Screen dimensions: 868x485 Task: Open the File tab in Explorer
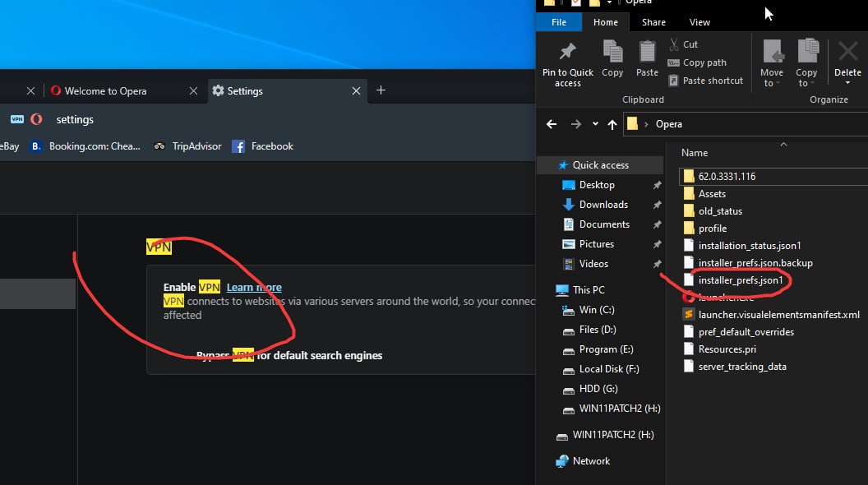pyautogui.click(x=559, y=22)
